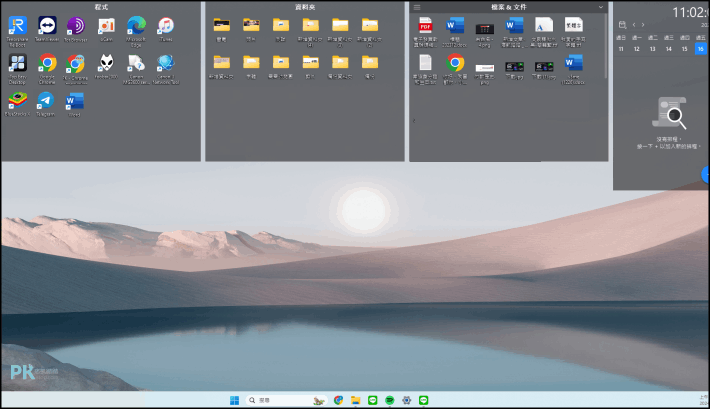
Task: Click the files fence vertical scrollbar
Action: (x=606, y=45)
